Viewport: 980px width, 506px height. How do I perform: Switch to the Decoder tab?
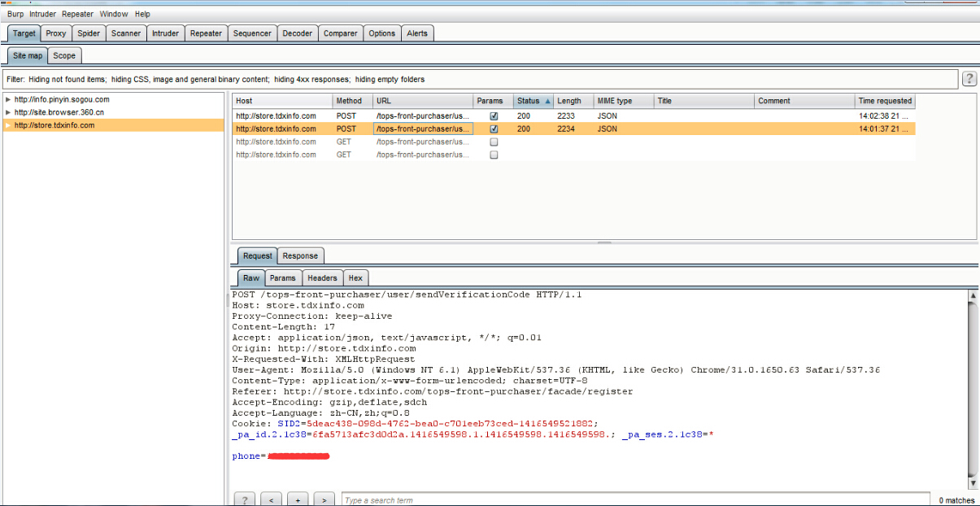point(297,33)
